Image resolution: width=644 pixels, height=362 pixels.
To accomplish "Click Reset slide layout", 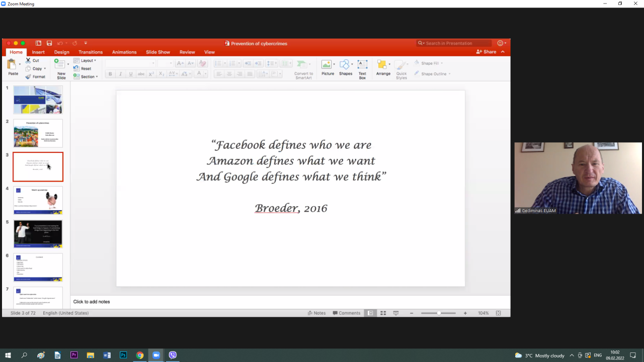I will (82, 68).
